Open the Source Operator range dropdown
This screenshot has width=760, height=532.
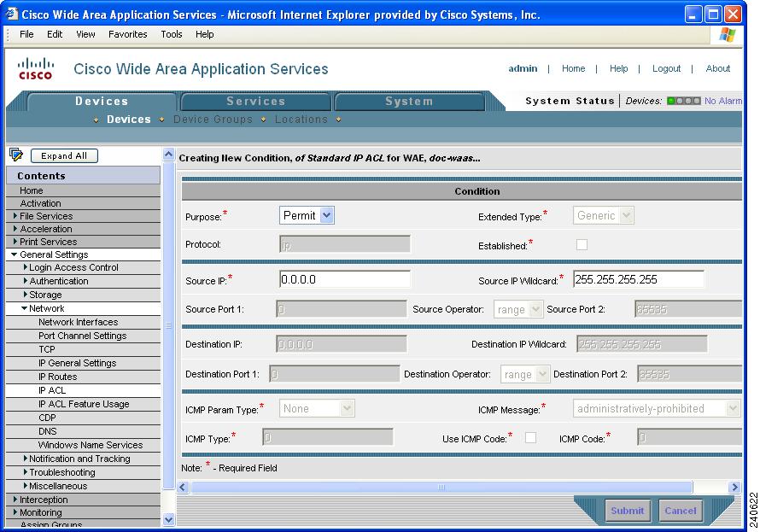(x=517, y=309)
